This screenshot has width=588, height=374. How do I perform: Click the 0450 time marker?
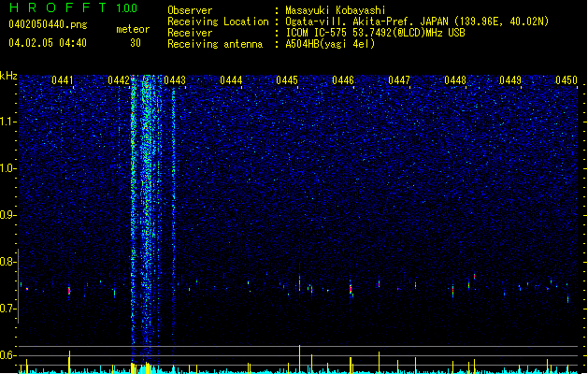click(x=566, y=80)
